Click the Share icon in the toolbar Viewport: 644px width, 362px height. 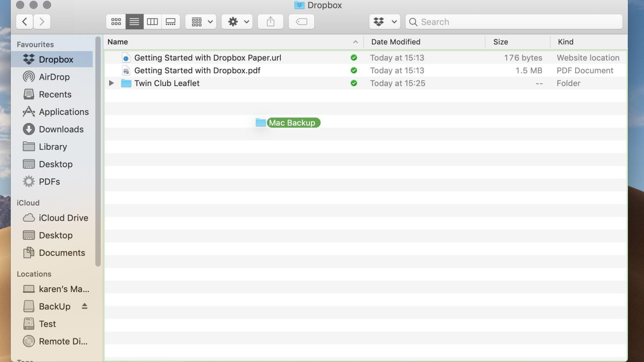tap(270, 21)
